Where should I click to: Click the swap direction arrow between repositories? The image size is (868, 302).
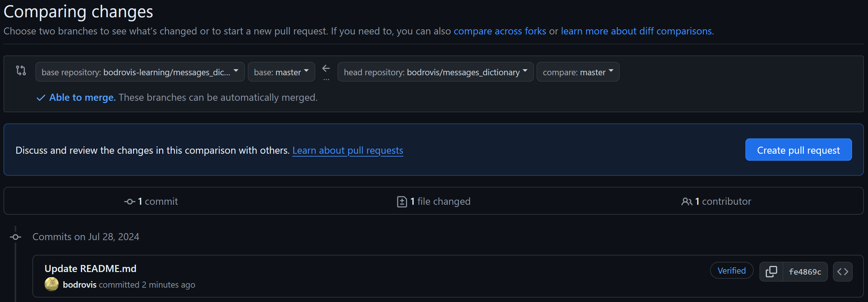point(326,69)
